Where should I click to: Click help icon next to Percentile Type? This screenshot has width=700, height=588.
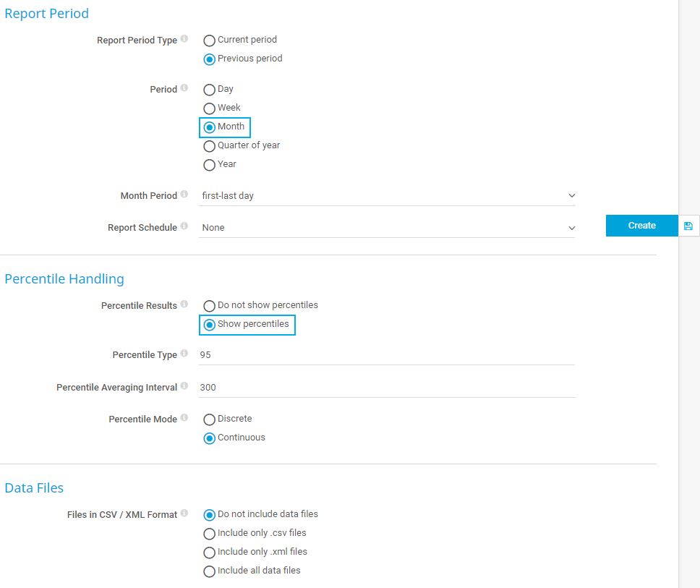pyautogui.click(x=184, y=354)
